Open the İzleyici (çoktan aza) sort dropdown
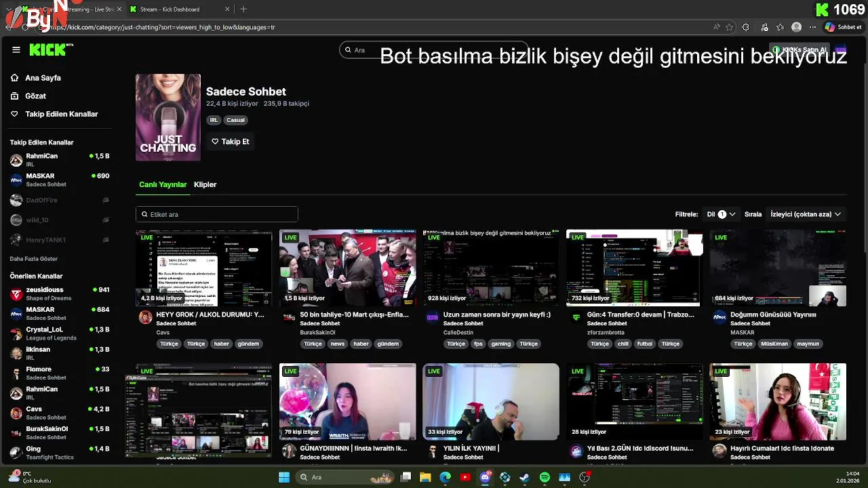The width and height of the screenshot is (868, 488). 806,214
